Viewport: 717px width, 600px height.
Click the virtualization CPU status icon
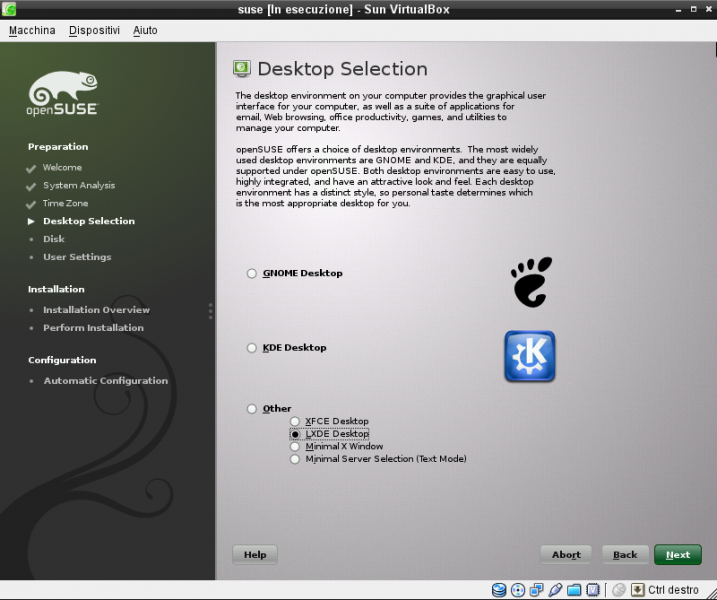pyautogui.click(x=593, y=590)
